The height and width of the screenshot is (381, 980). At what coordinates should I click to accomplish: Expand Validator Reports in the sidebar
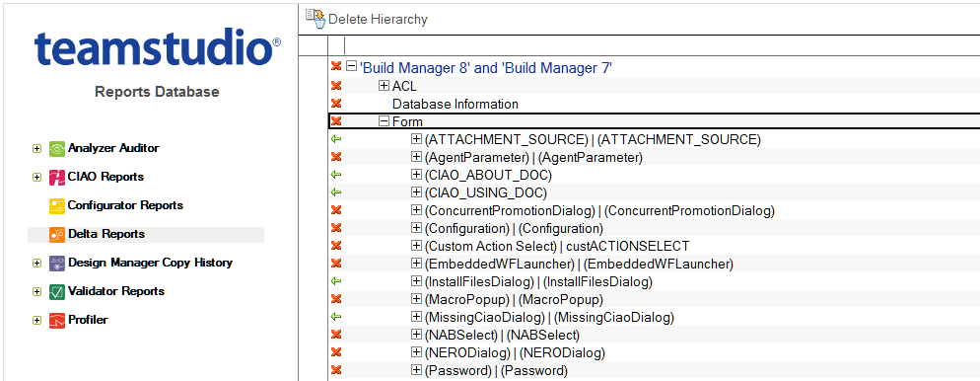36,292
